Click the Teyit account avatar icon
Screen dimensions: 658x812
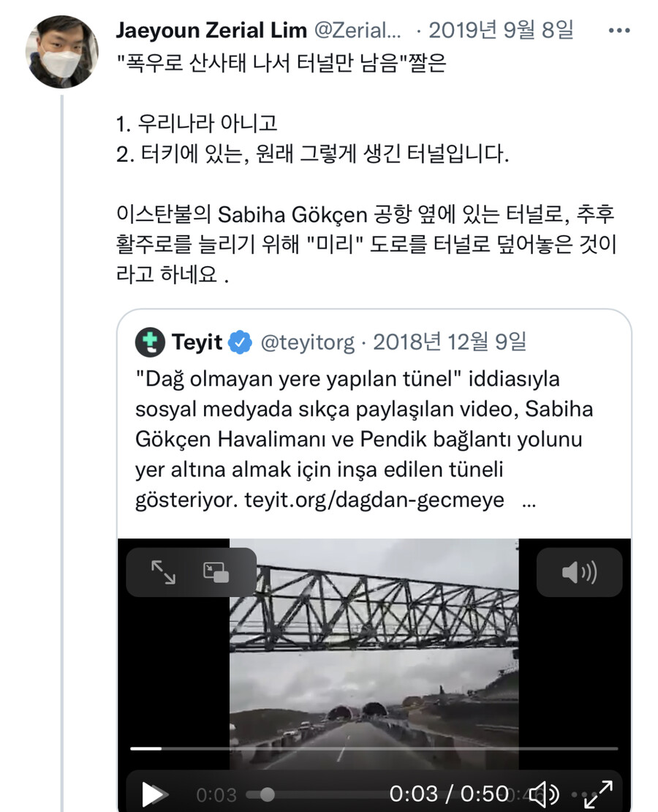point(150,342)
